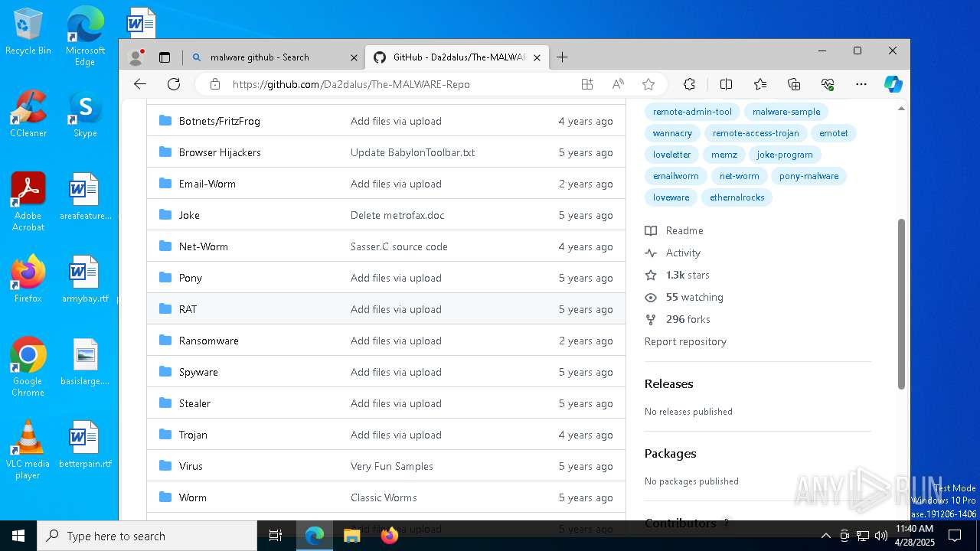Open the Packages heading link
Image resolution: width=980 pixels, height=551 pixels.
[670, 453]
